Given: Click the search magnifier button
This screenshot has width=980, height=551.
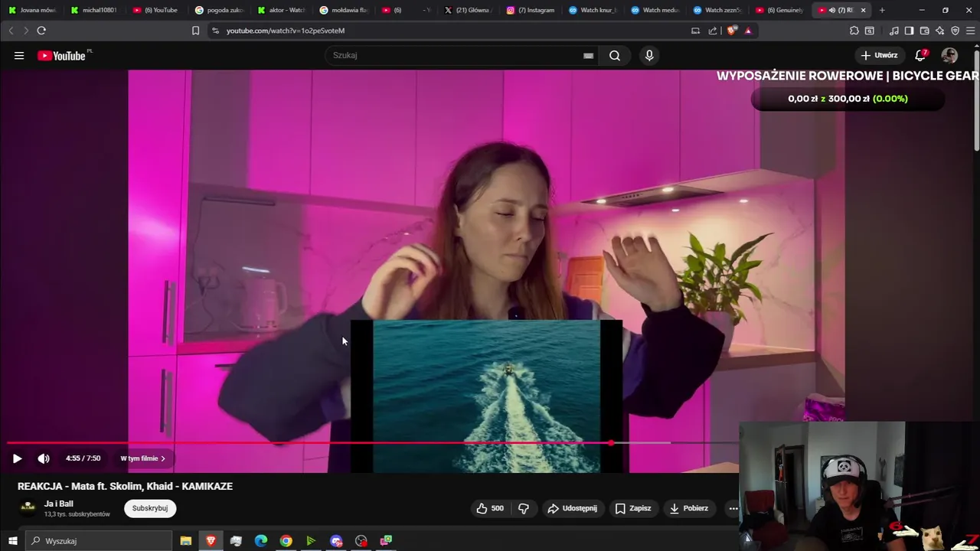Looking at the screenshot, I should pos(615,55).
